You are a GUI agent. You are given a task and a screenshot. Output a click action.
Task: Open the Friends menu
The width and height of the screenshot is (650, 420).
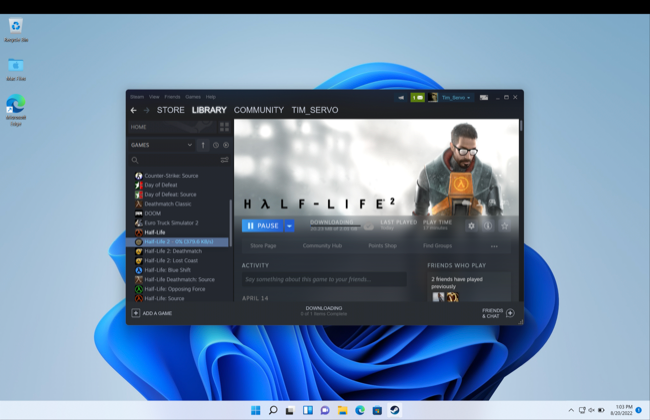(x=172, y=97)
